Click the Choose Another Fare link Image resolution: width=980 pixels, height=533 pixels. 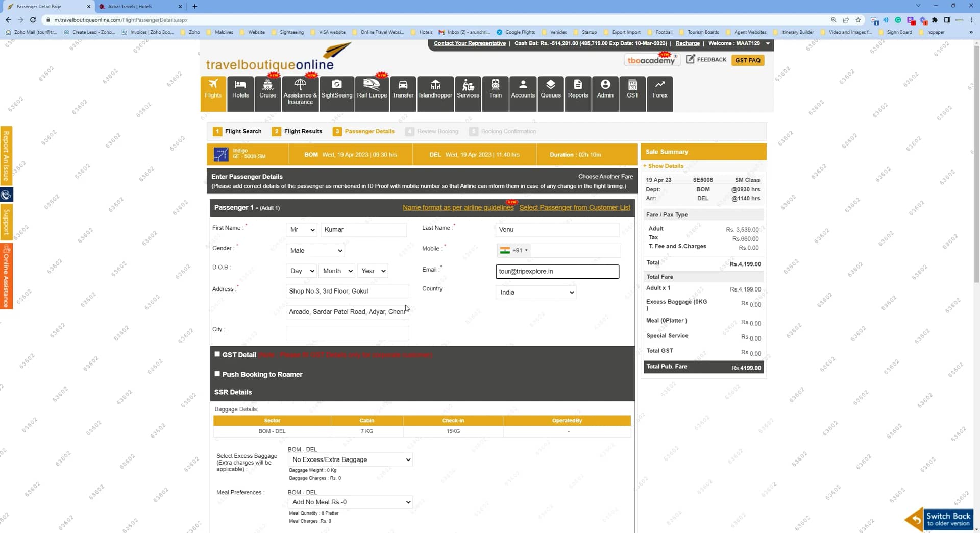pos(605,176)
